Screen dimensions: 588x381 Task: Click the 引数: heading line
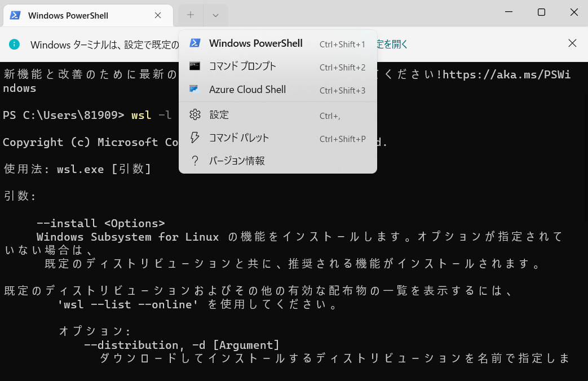(20, 196)
